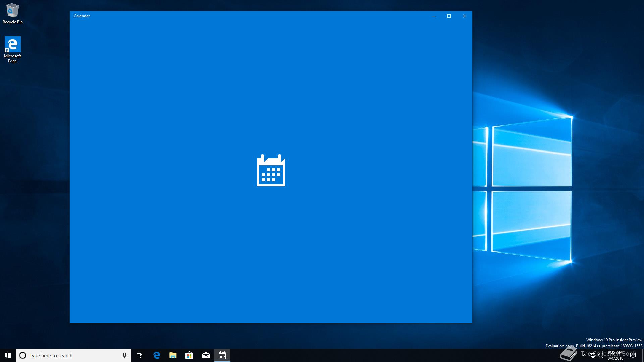The height and width of the screenshot is (362, 644).
Task: Expand hidden system tray icons
Action: tap(585, 355)
